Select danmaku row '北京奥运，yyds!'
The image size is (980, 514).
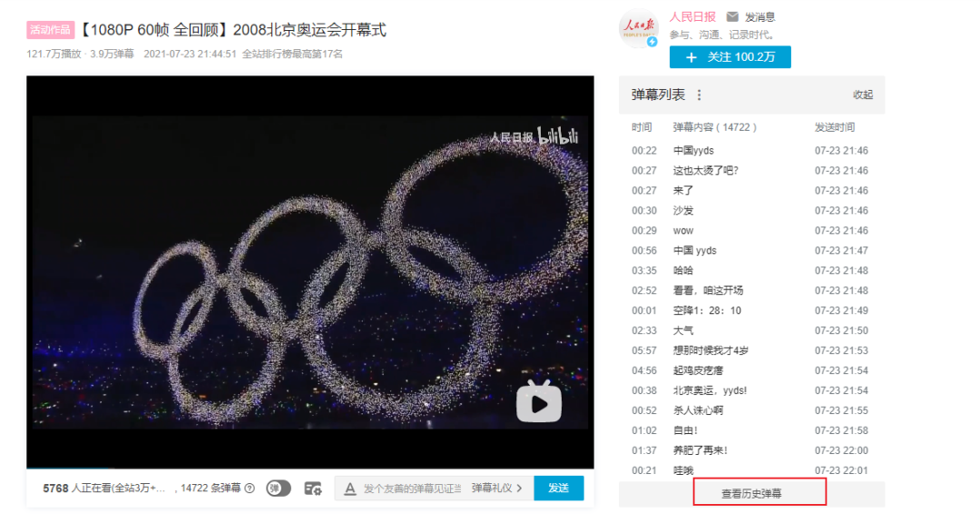pyautogui.click(x=752, y=390)
